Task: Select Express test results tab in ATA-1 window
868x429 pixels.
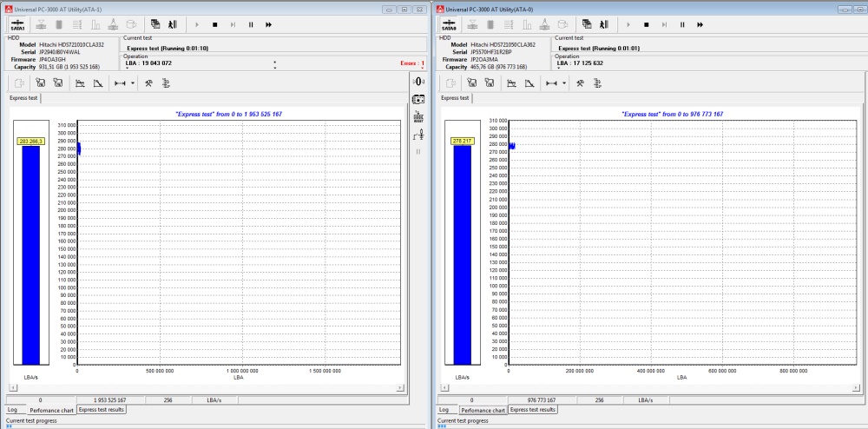Action: point(102,409)
